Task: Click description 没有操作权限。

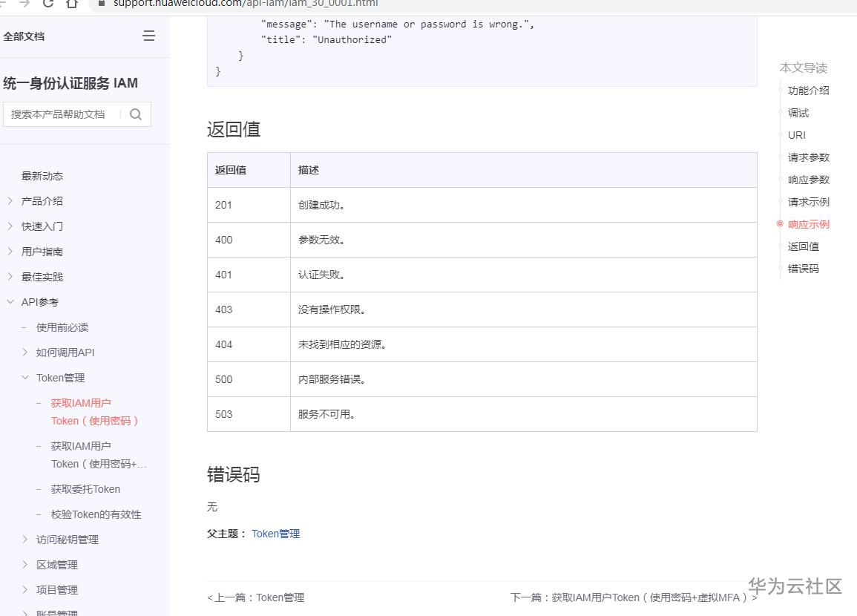Action: pos(331,310)
